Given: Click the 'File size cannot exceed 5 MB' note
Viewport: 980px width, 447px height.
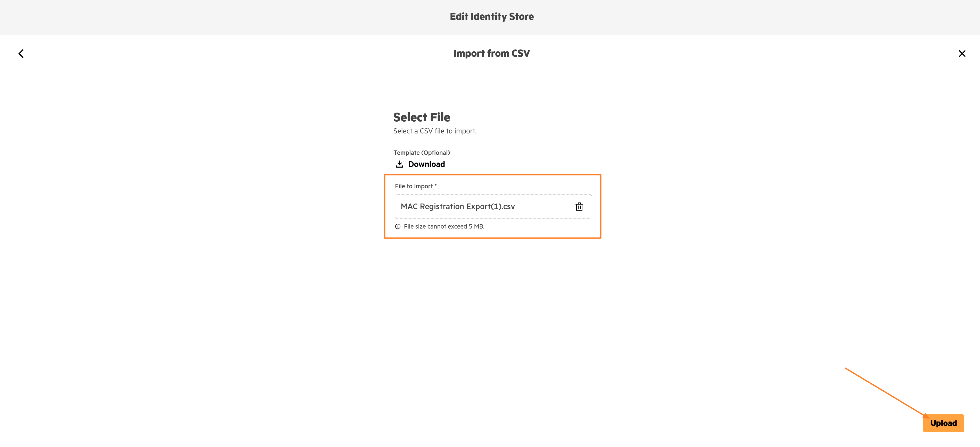Looking at the screenshot, I should click(443, 226).
